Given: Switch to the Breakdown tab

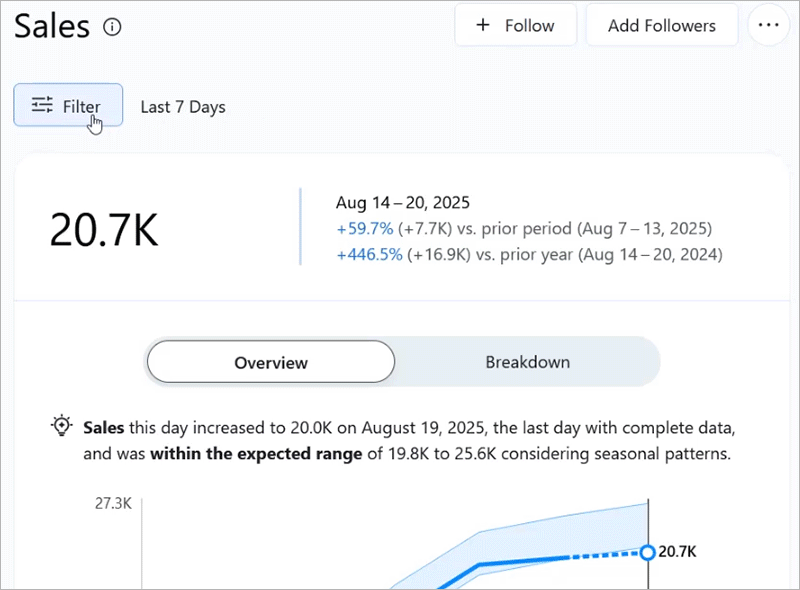Looking at the screenshot, I should (527, 362).
